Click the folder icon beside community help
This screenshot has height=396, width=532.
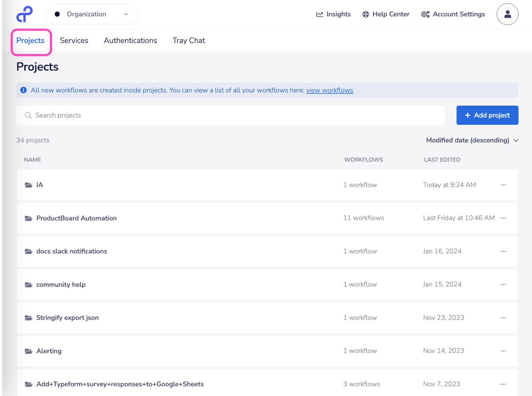click(29, 285)
